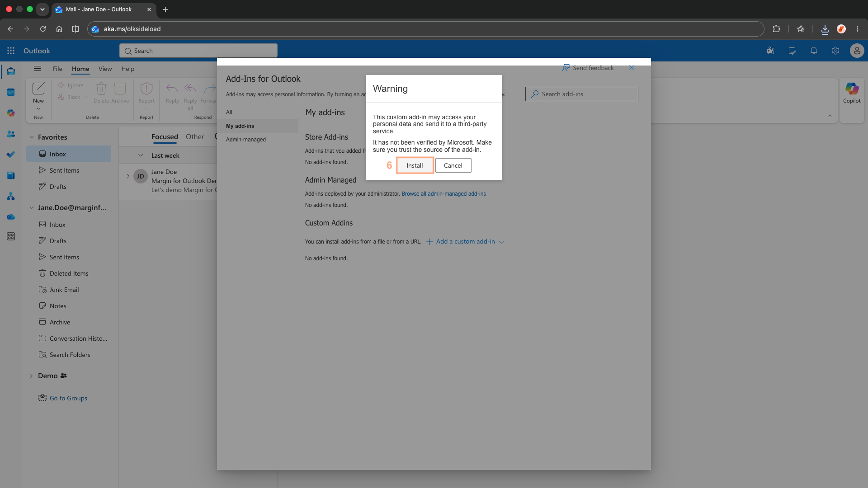This screenshot has height=488, width=868.
Task: Open Mail from the left app rail
Action: coord(11,71)
